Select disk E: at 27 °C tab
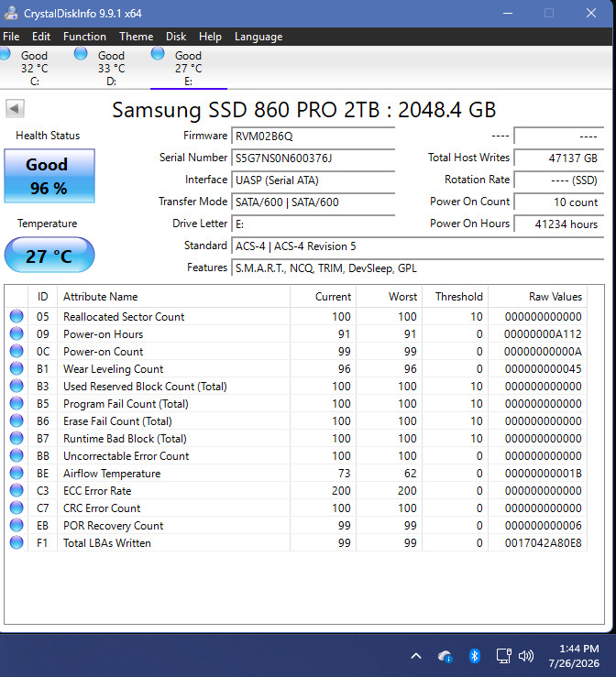This screenshot has height=677, width=616. pos(188,68)
